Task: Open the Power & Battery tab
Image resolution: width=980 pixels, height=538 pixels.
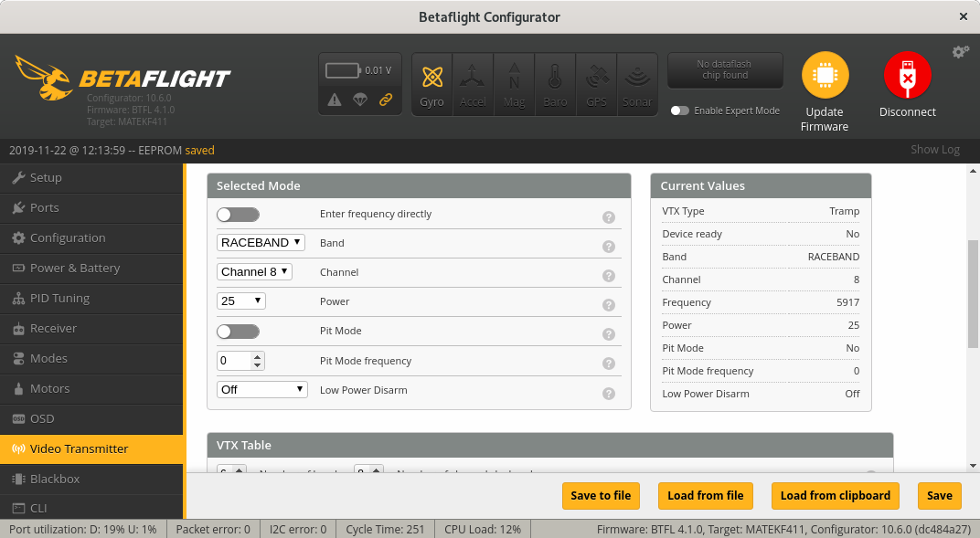Action: 91,268
